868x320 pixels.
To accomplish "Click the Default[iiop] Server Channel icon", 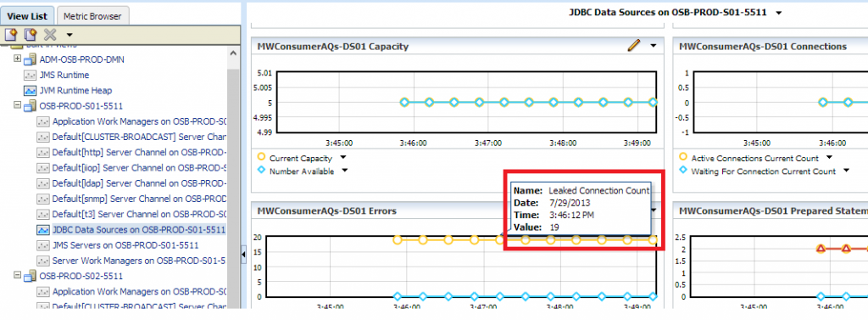I will tap(43, 167).
